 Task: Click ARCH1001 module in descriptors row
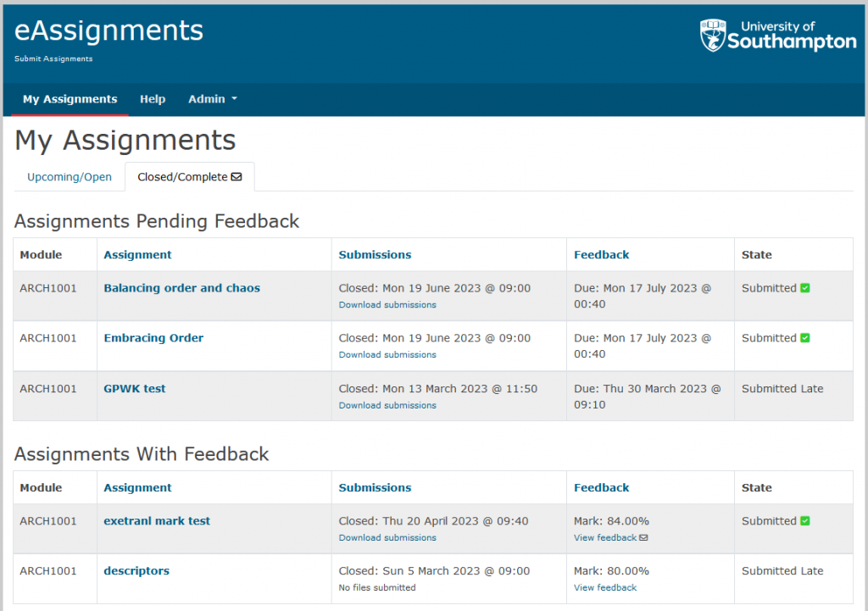point(48,570)
